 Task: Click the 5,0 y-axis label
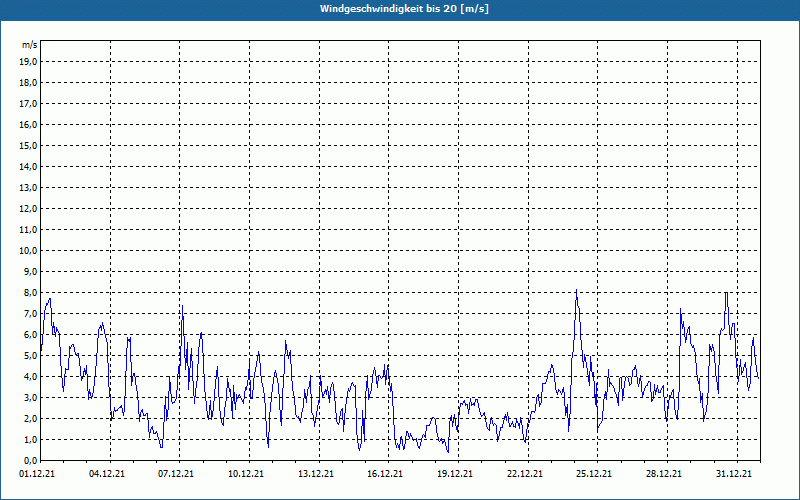[30, 356]
